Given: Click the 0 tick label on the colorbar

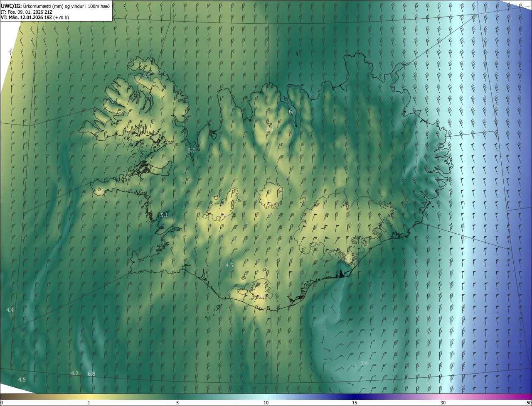Looking at the screenshot, I should point(2,403).
